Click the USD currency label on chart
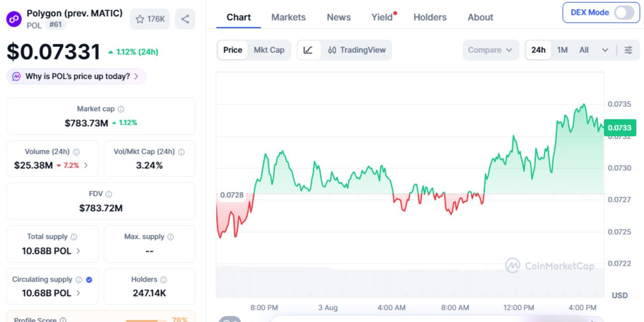Viewport: 644px width, 322px height. click(x=620, y=296)
